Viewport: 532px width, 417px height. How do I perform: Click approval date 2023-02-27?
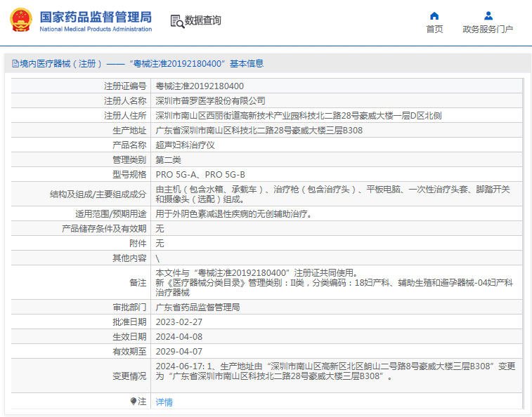(x=179, y=322)
